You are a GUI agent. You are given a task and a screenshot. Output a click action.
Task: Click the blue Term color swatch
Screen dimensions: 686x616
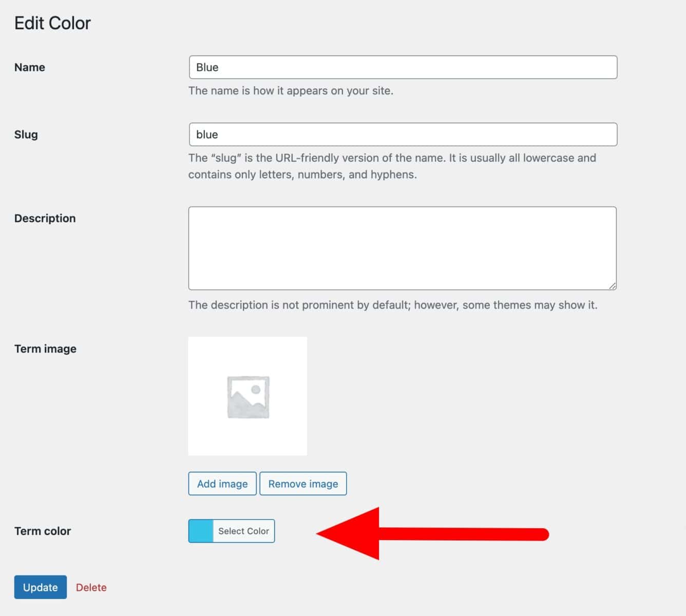pyautogui.click(x=201, y=531)
